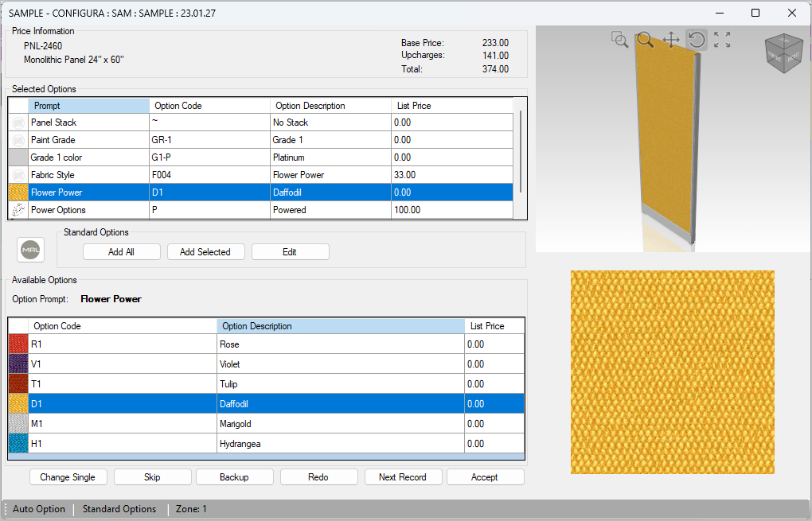Open Auto Option in status bar
The image size is (812, 521).
39,509
